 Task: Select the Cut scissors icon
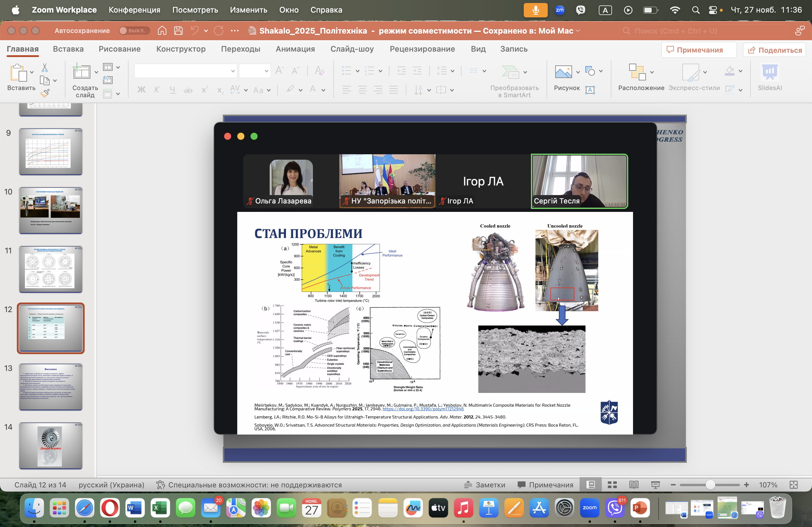(x=45, y=68)
